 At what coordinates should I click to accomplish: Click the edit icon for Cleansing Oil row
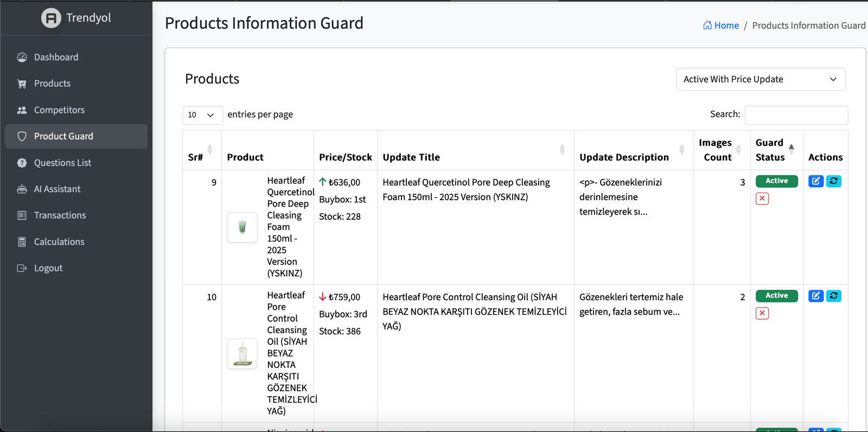coord(816,296)
